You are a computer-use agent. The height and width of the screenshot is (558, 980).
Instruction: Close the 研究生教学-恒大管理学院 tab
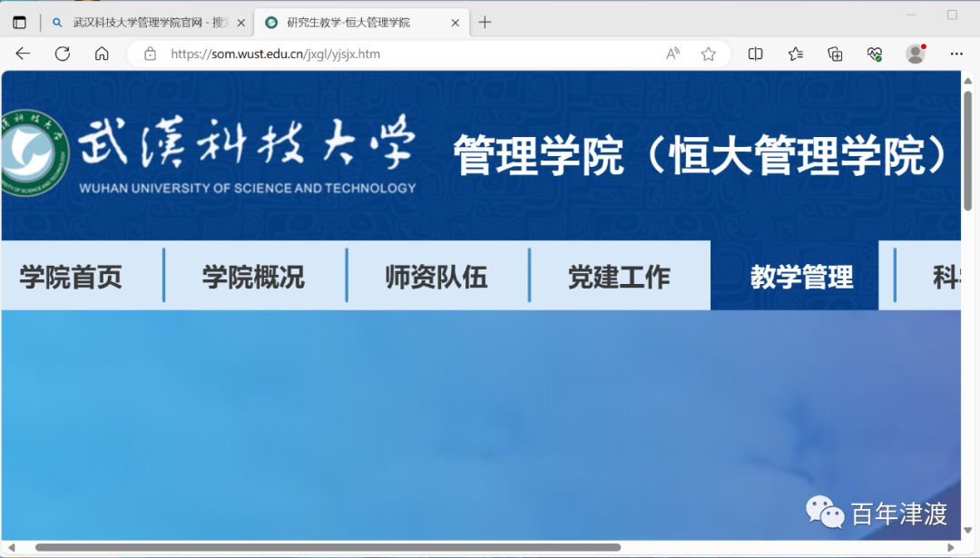pos(455,23)
